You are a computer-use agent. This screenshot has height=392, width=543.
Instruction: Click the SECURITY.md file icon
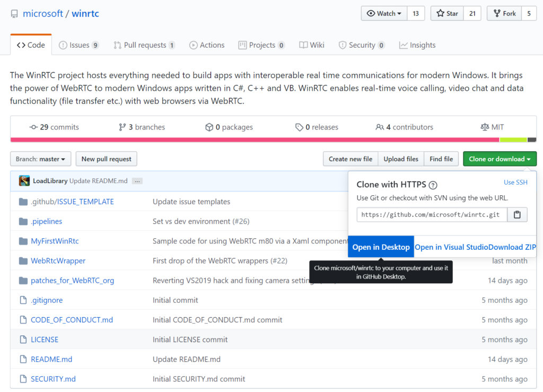click(x=23, y=379)
